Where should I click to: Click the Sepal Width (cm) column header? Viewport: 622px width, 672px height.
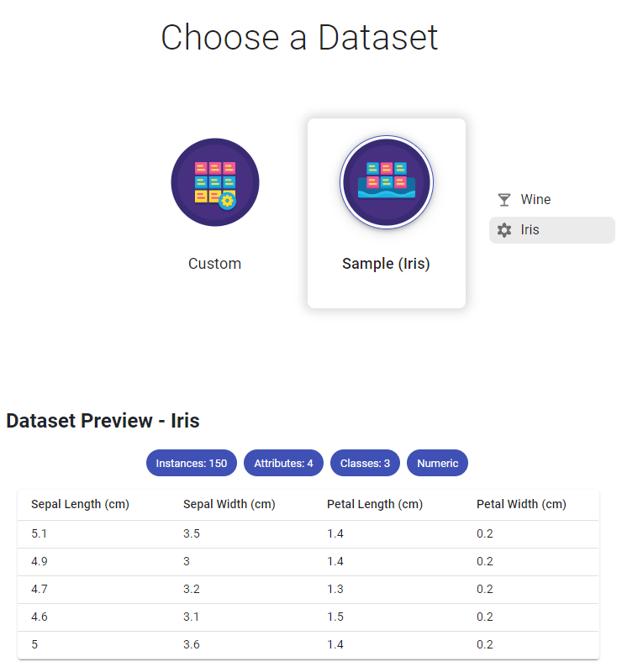[x=229, y=504]
